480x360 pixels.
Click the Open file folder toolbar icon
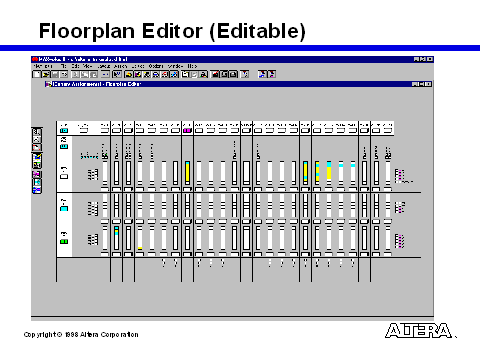coord(46,74)
